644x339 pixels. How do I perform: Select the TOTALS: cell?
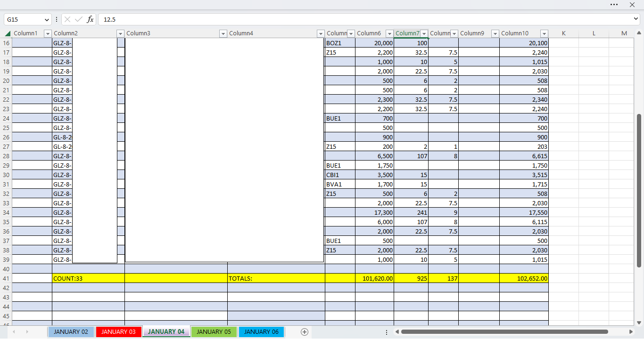tap(276, 278)
